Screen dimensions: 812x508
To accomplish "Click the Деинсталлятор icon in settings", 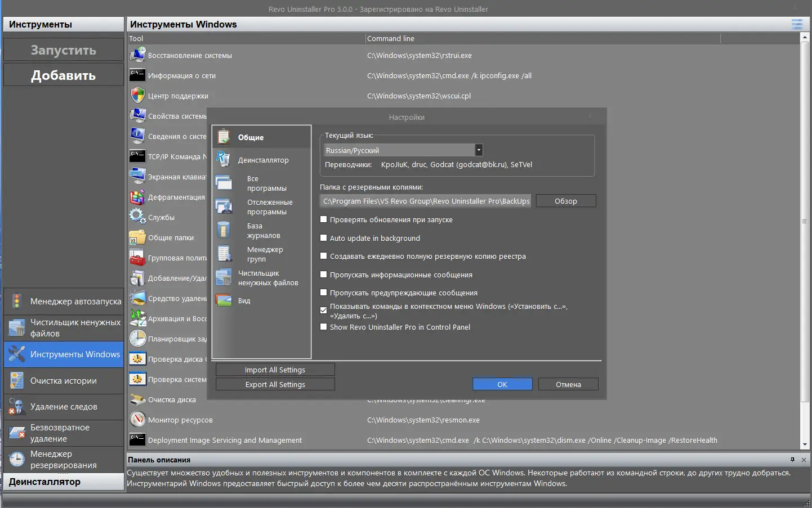I will click(224, 160).
